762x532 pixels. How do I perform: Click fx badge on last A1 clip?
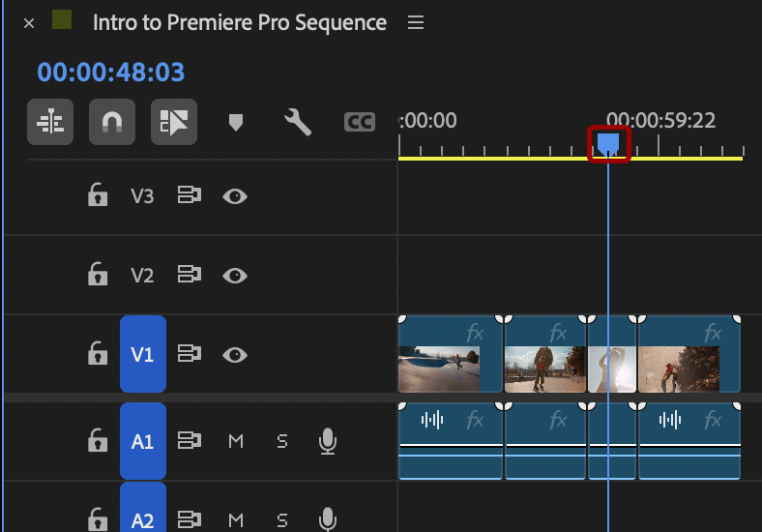[x=713, y=420]
